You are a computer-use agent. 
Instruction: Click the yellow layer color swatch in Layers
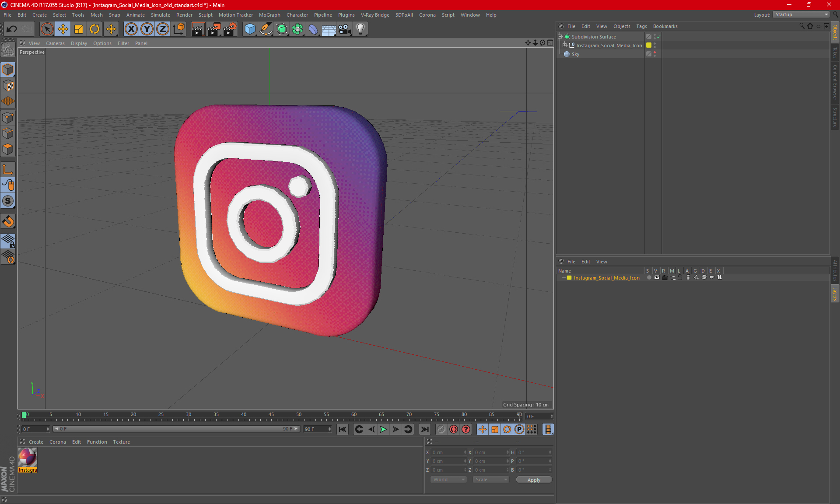(569, 278)
